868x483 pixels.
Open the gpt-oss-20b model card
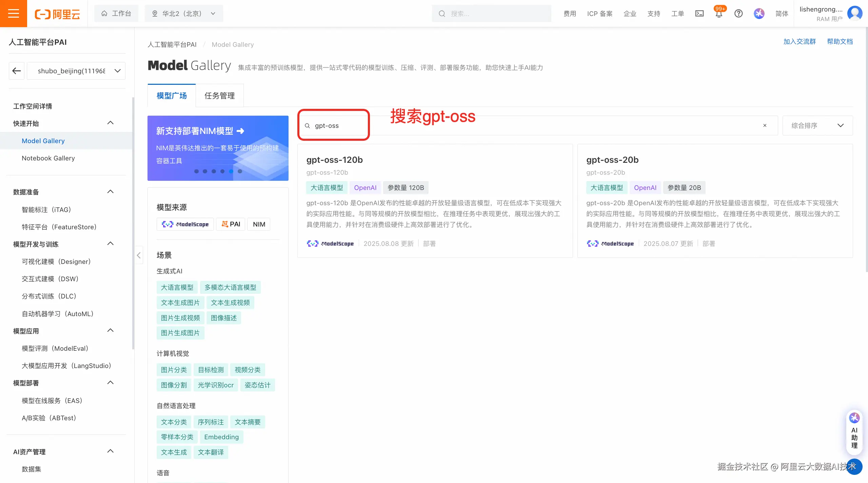coord(715,201)
